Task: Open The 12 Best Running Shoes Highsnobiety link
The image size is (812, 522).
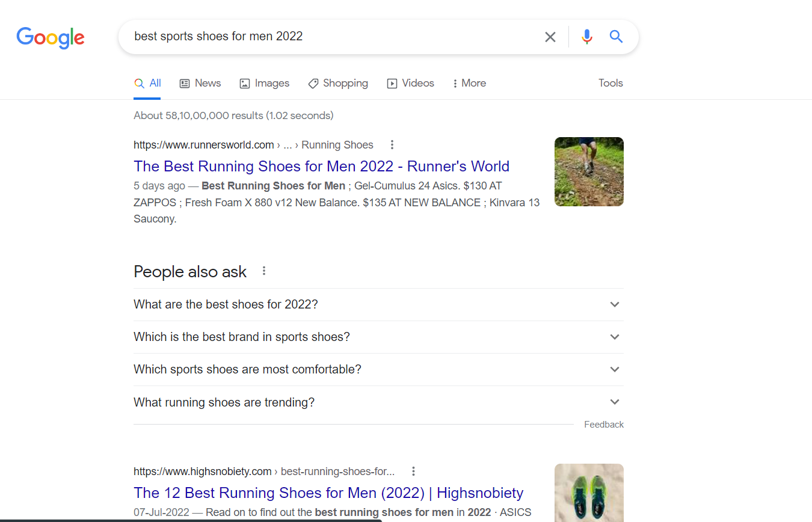Action: coord(328,493)
